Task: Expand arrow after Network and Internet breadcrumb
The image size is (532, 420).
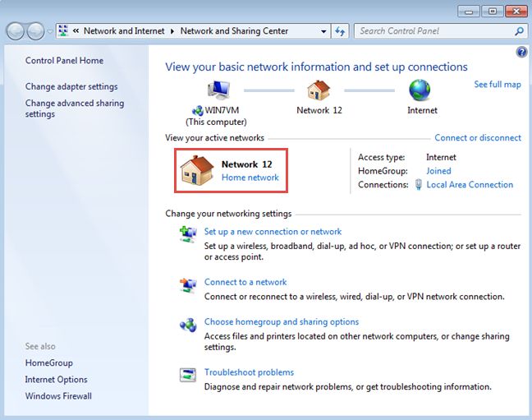Action: pyautogui.click(x=172, y=31)
